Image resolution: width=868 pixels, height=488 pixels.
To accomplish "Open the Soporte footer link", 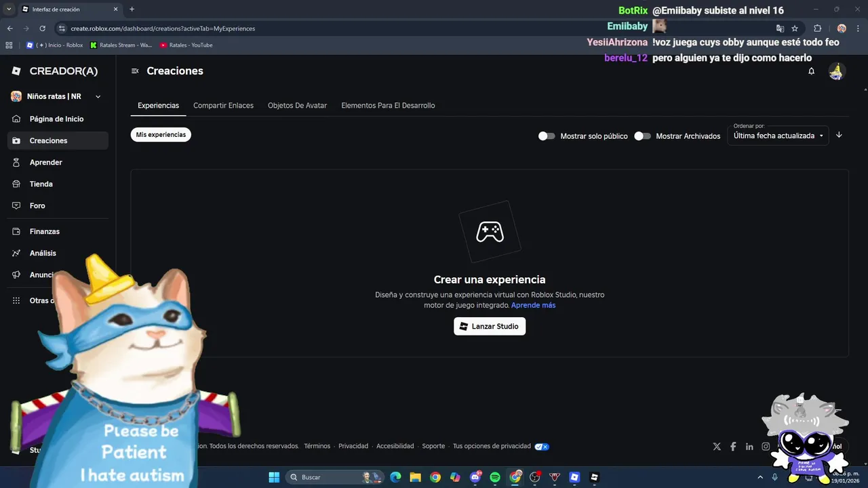I will 433,446.
